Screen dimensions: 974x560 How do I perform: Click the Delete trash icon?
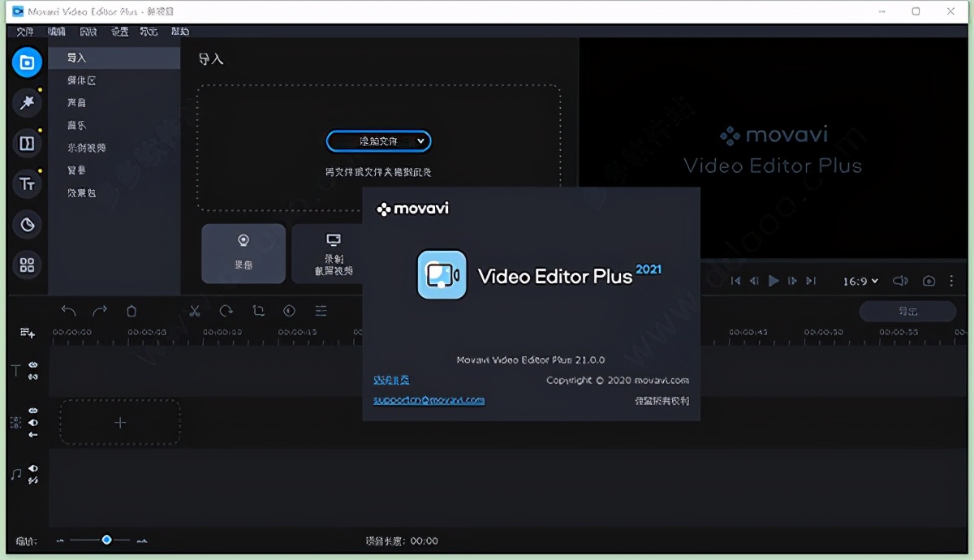tap(131, 311)
